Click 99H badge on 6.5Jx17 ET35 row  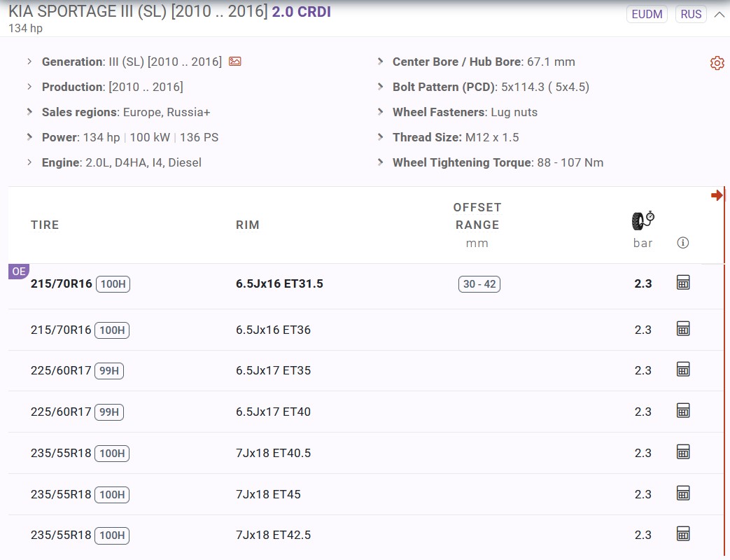(109, 370)
